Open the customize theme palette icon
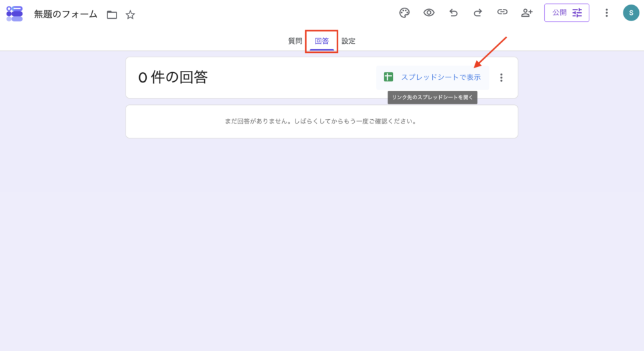 (x=404, y=13)
